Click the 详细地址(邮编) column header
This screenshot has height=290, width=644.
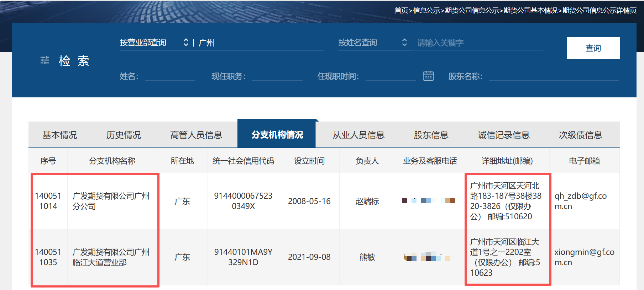[507, 161]
